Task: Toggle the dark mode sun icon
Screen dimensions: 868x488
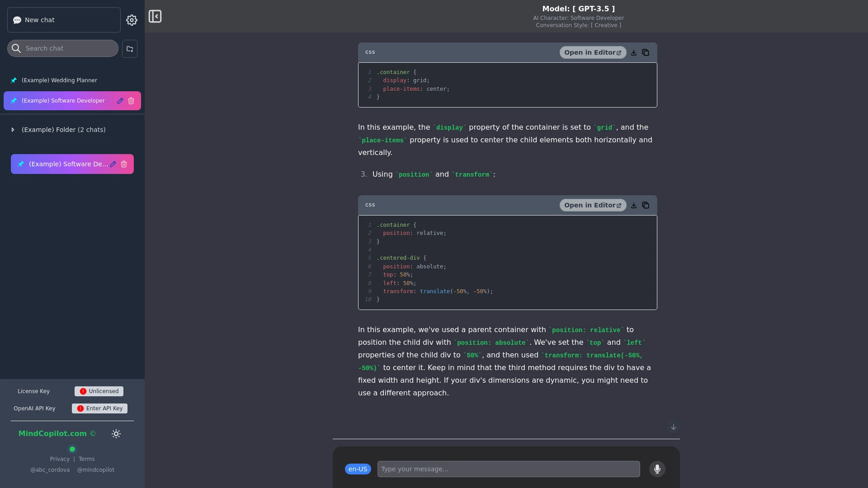Action: (x=116, y=433)
